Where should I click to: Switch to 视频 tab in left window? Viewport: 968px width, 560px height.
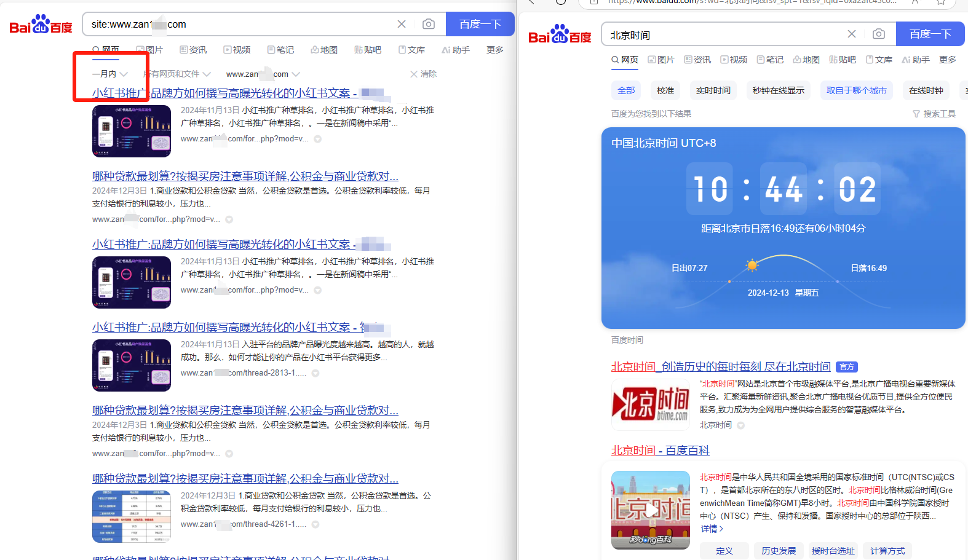click(x=237, y=50)
